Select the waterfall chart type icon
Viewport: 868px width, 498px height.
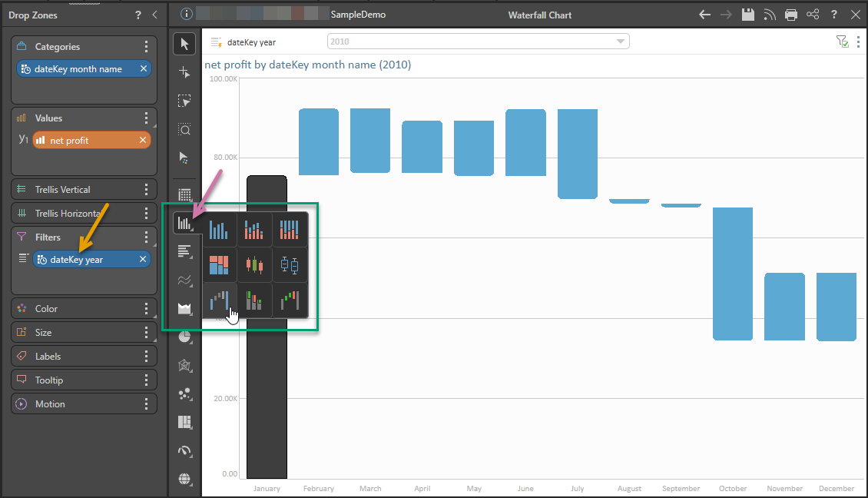click(220, 300)
